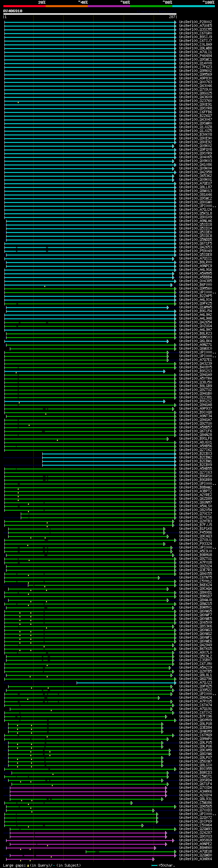
Task: Select the UniRef100_B6F0V0 label
Action: pyautogui.click(x=196, y=285)
